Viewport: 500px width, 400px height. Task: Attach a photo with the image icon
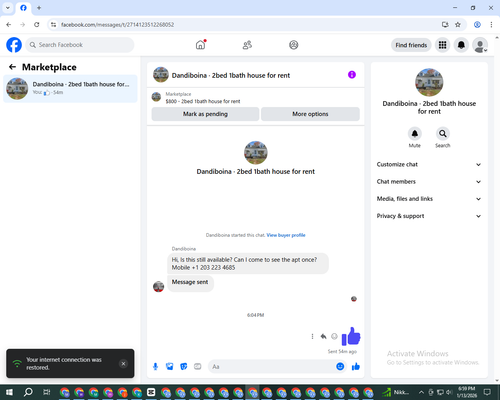(170, 367)
